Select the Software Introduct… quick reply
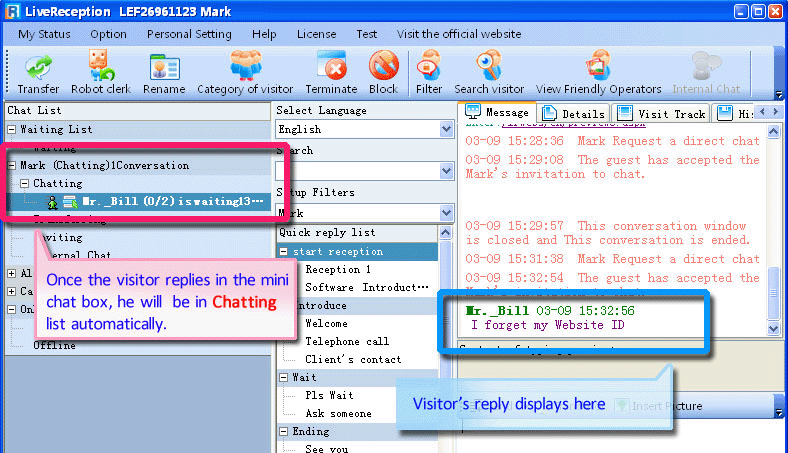This screenshot has width=788, height=453. coord(366,288)
